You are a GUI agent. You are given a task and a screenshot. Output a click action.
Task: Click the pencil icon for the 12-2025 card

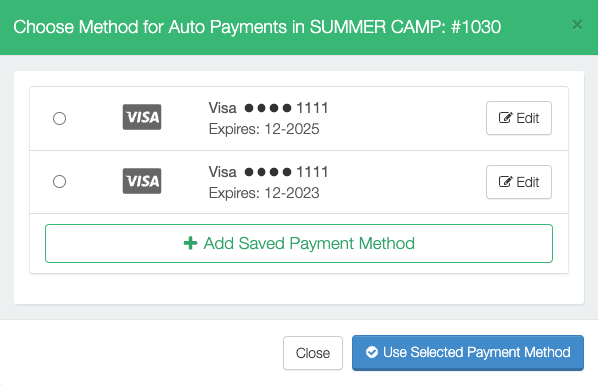[x=505, y=118]
